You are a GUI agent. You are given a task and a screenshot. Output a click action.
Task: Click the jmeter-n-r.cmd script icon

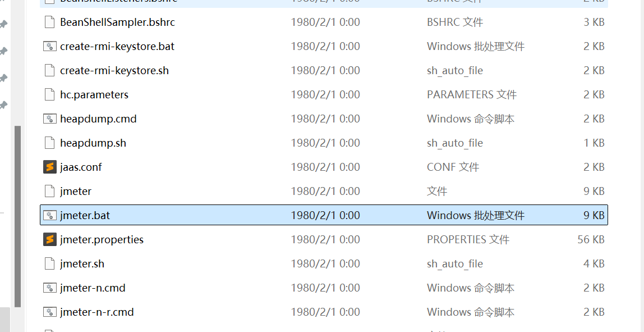pos(49,312)
